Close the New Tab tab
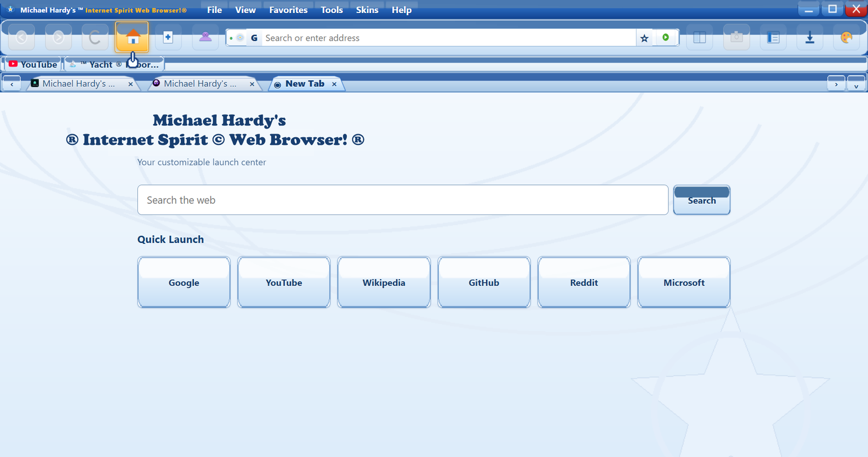 point(334,84)
